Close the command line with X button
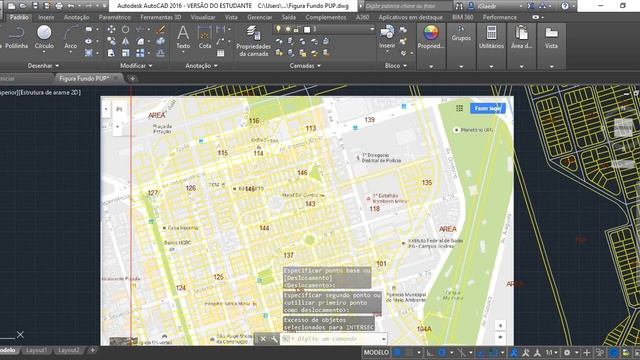 coord(263,339)
